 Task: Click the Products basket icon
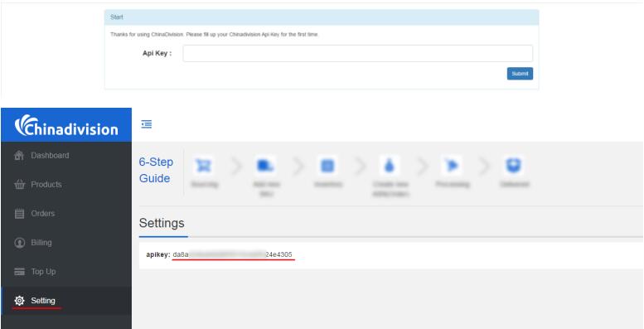coord(19,185)
